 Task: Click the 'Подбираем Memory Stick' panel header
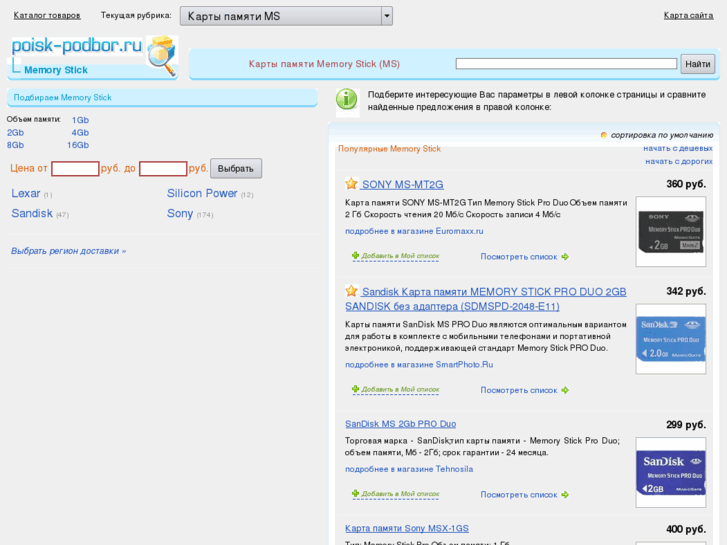[x=162, y=97]
